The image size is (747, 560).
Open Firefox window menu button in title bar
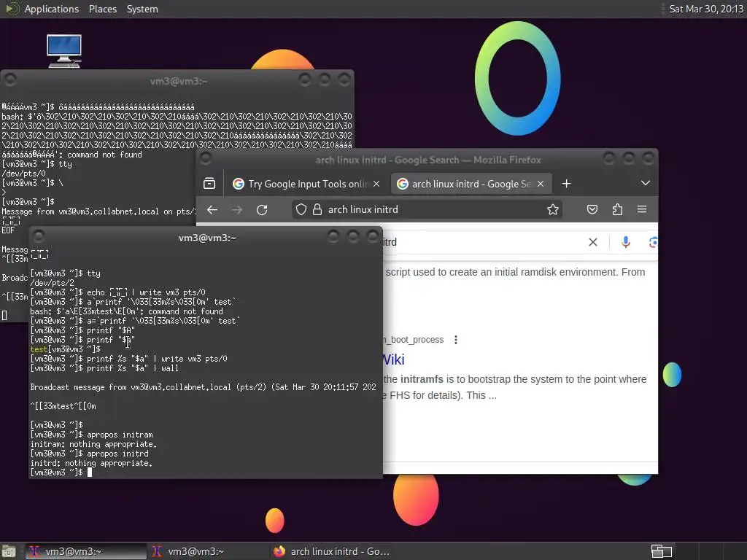tap(205, 157)
